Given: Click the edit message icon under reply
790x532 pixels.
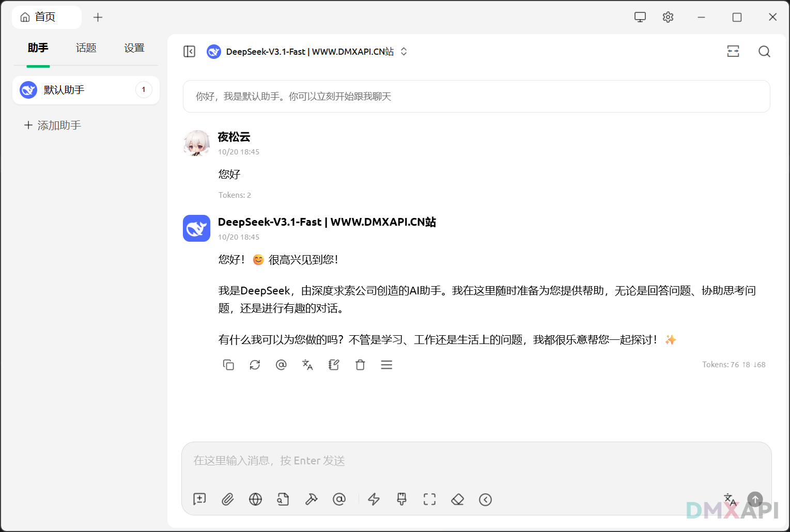Looking at the screenshot, I should 334,365.
